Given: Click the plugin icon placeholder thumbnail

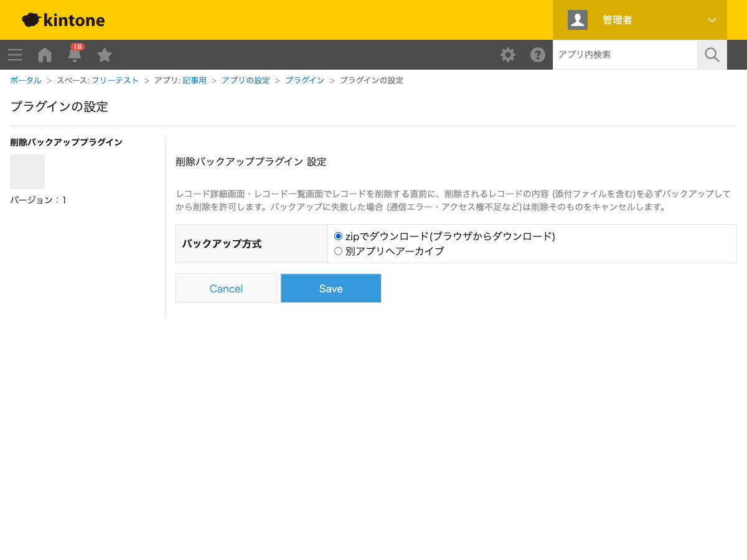Looking at the screenshot, I should tap(27, 172).
